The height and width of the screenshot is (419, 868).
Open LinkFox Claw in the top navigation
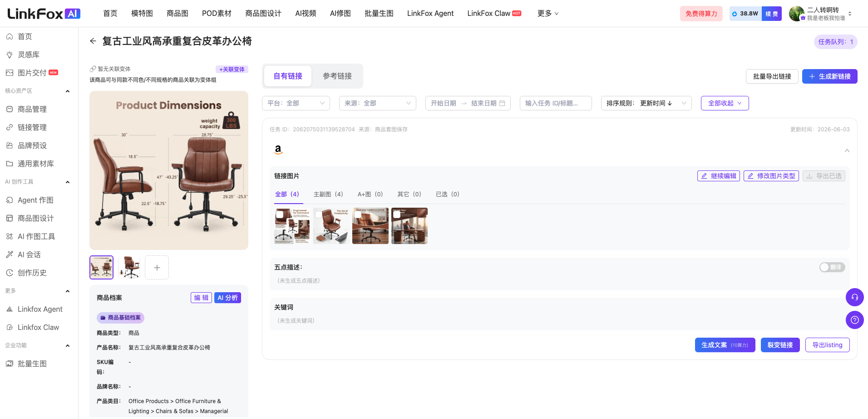494,14
